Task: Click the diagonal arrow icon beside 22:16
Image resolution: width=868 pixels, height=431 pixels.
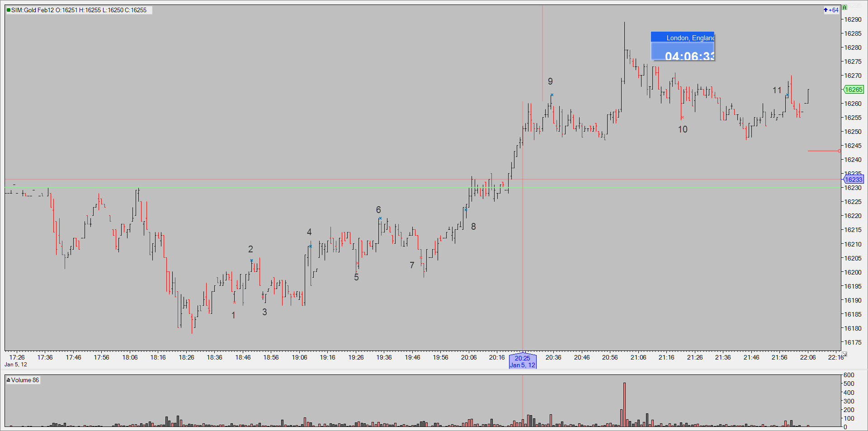Action: [844, 354]
